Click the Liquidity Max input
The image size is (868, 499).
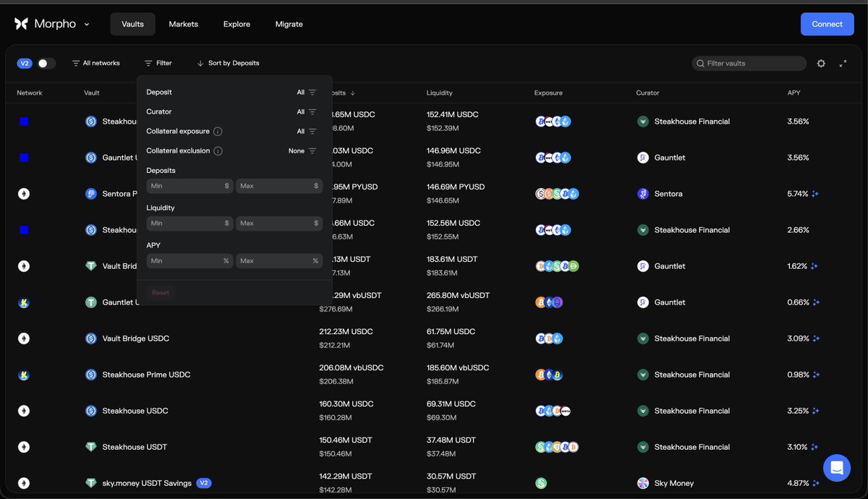(279, 223)
